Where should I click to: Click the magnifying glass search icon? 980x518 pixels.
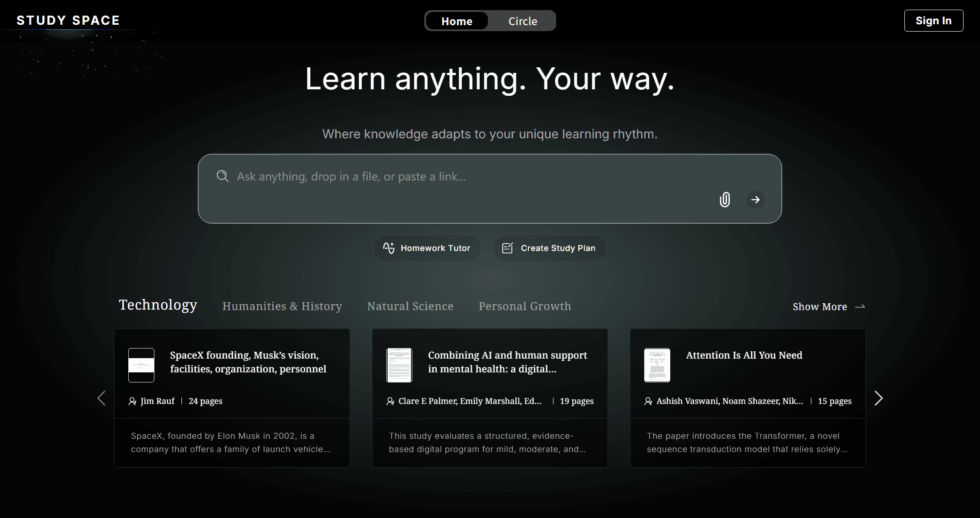pos(223,176)
